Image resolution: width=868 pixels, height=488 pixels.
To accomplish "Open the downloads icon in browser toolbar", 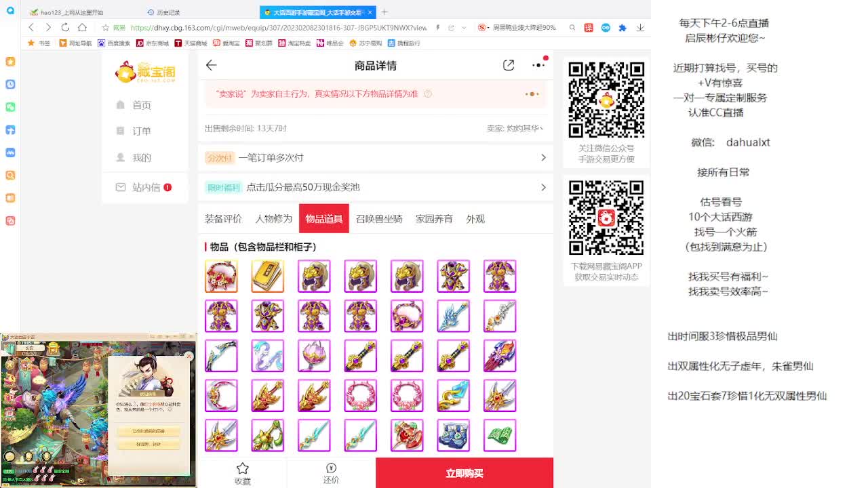I will [x=640, y=28].
